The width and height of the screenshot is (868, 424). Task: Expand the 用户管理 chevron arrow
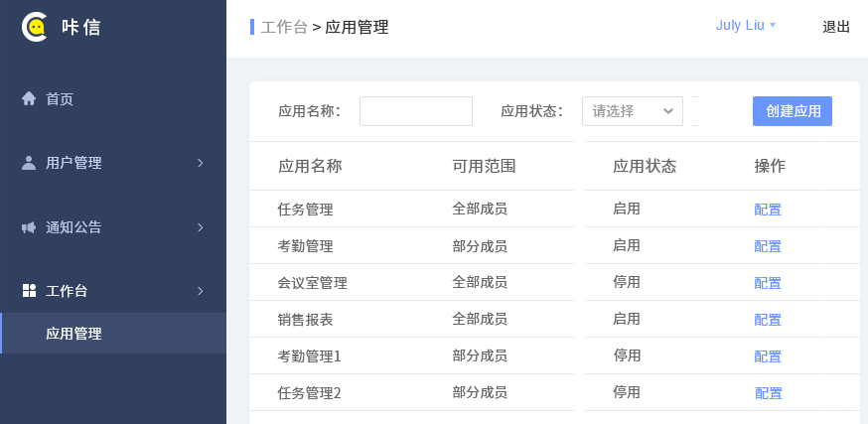[201, 163]
